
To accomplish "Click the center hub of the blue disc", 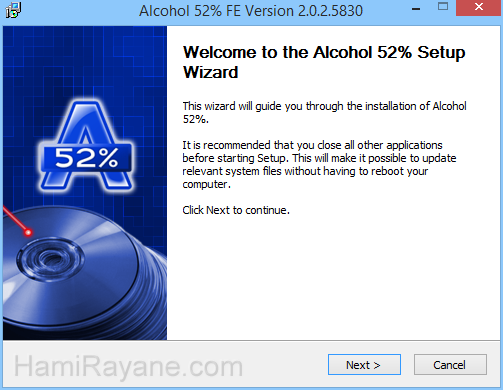I will [50, 259].
